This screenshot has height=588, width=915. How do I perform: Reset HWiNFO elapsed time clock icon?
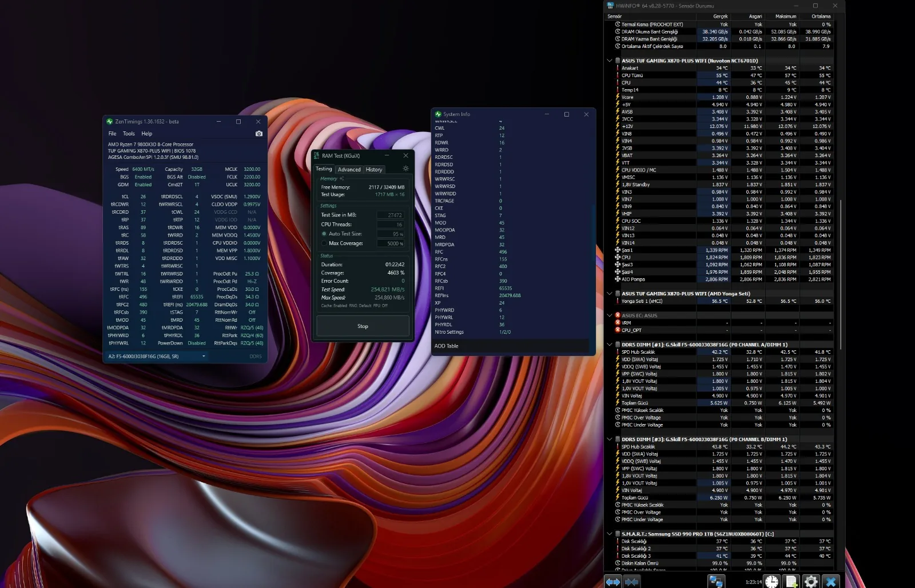[x=772, y=581]
